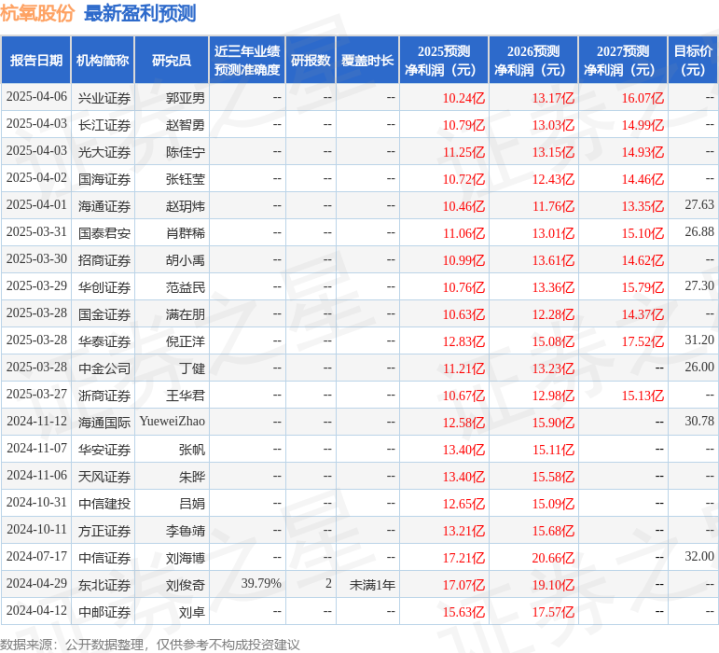
Task: Click the 机构简称 column header
Action: pyautogui.click(x=102, y=61)
